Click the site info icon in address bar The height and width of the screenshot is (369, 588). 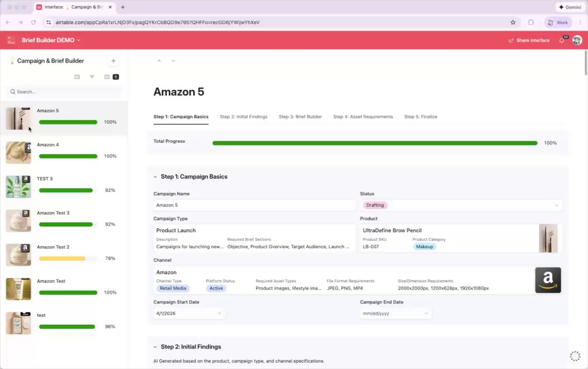(x=49, y=23)
